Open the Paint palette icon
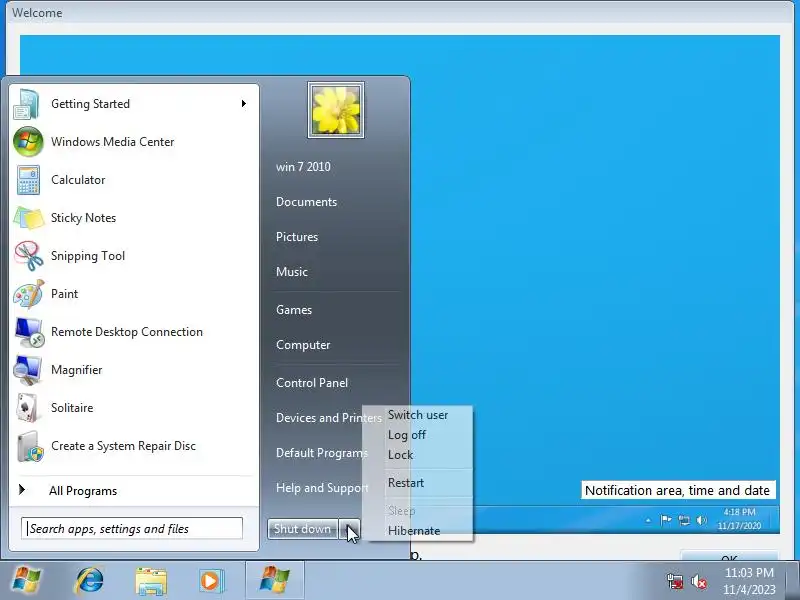800x600 pixels. tap(29, 294)
